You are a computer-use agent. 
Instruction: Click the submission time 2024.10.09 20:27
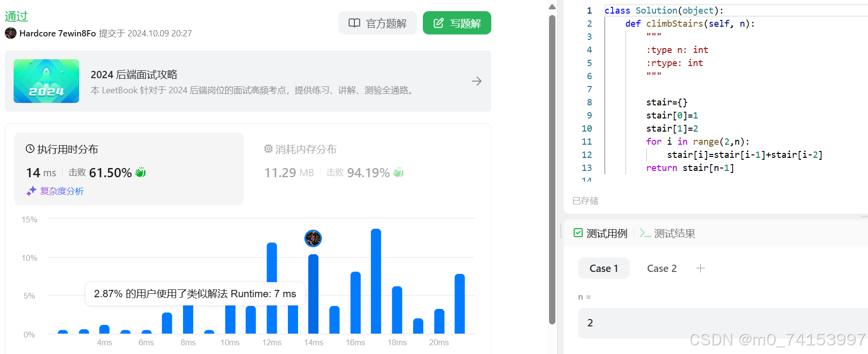pyautogui.click(x=160, y=34)
